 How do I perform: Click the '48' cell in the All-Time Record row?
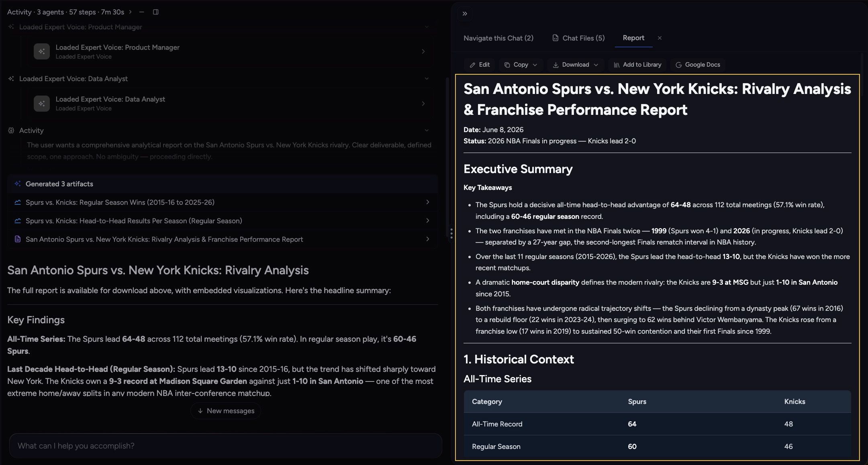(788, 424)
